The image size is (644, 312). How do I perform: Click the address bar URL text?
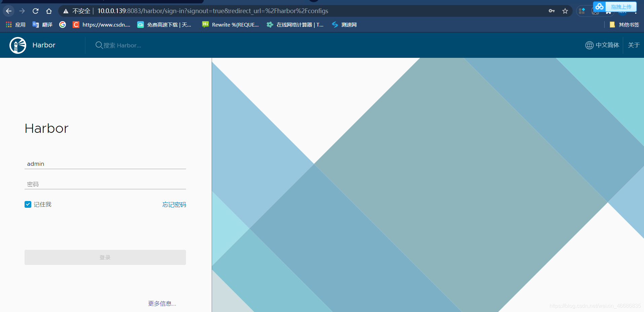click(x=213, y=11)
